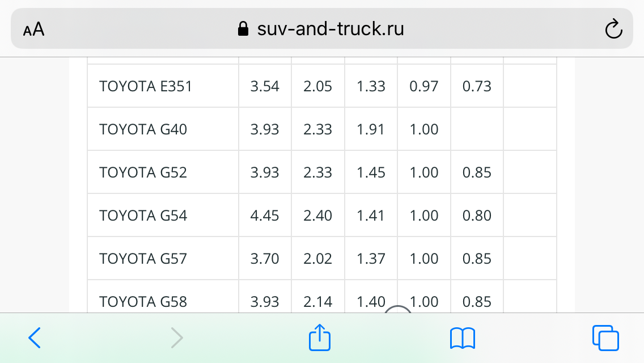
Task: Reload the page with refresh icon
Action: (613, 29)
